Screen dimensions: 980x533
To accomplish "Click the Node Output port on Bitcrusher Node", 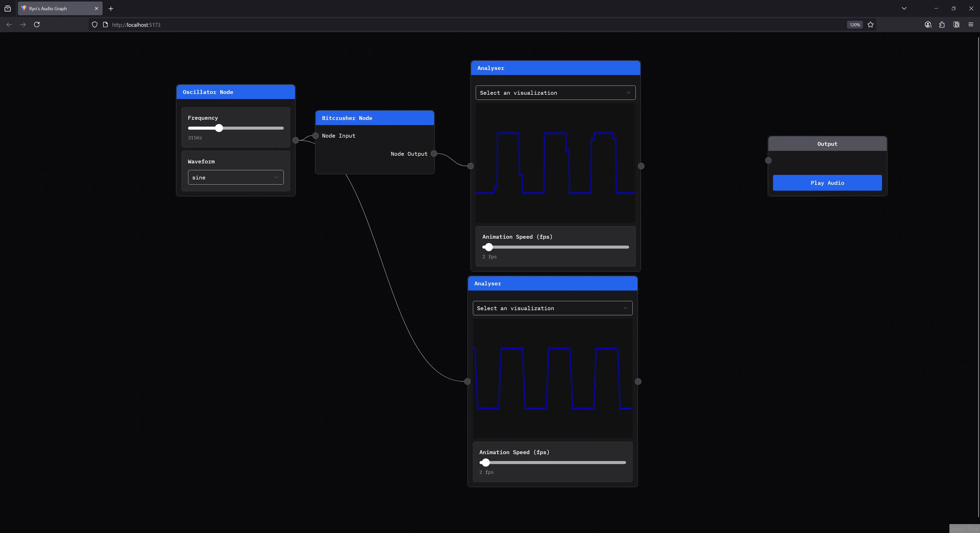I will (x=434, y=154).
